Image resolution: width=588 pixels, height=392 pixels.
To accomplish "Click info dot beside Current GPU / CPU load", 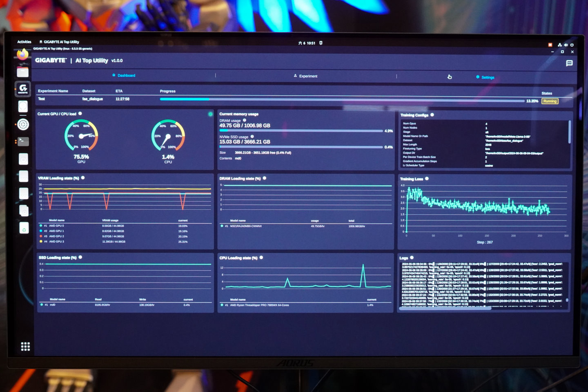I will pyautogui.click(x=80, y=114).
